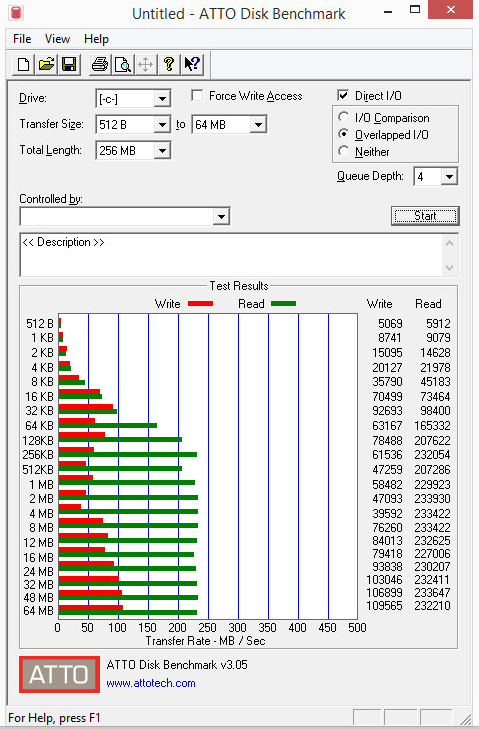This screenshot has width=479, height=729.
Task: Click the 64 KB row label
Action: click(40, 425)
